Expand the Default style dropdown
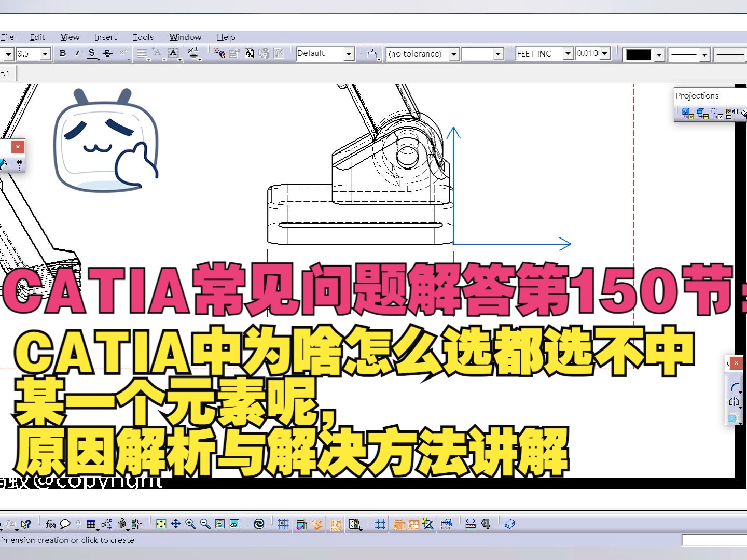Image resolution: width=747 pixels, height=560 pixels. point(349,53)
